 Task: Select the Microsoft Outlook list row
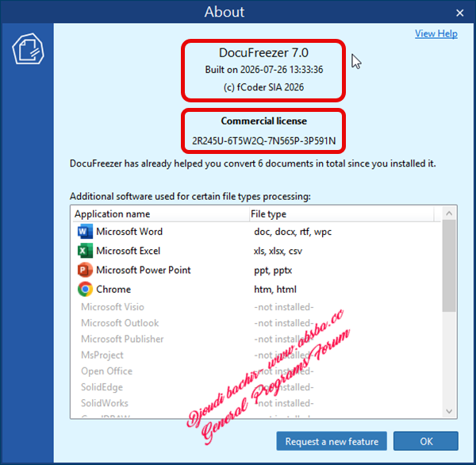256,323
